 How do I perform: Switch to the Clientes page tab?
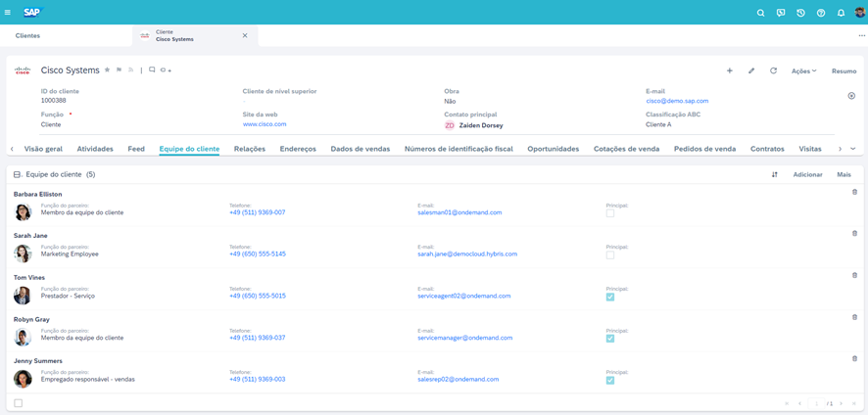(27, 35)
